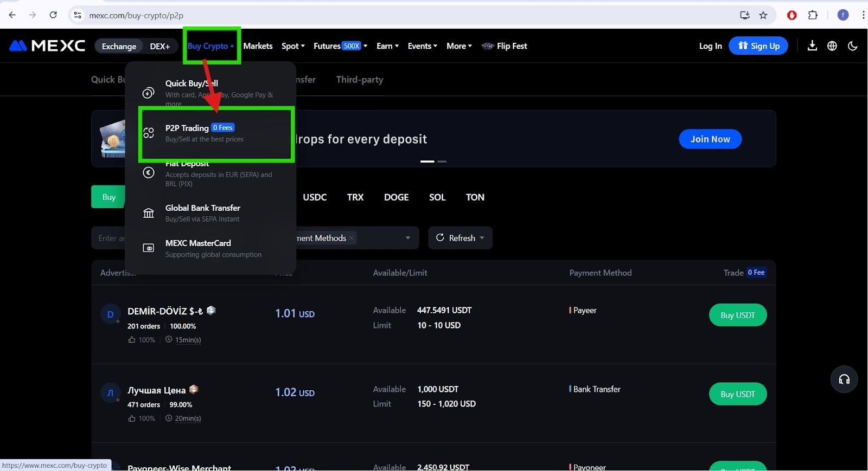This screenshot has height=471, width=868.
Task: Click the MEXC logo
Action: [x=48, y=46]
